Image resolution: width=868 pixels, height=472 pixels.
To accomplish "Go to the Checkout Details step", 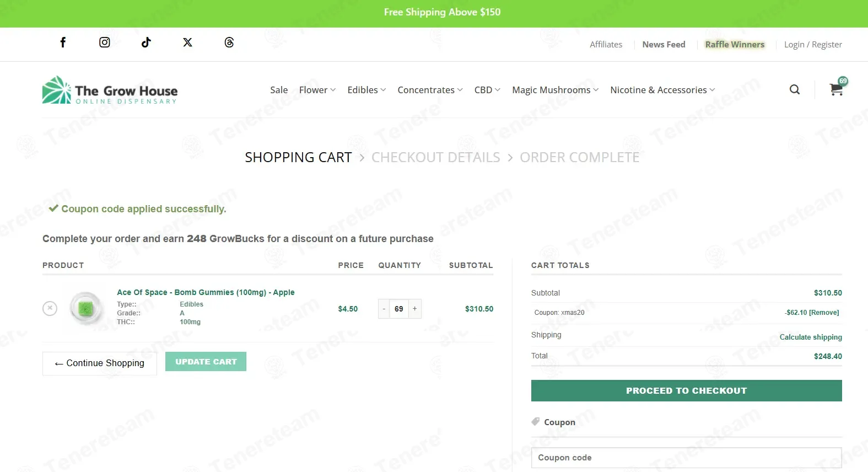I will 436,158.
